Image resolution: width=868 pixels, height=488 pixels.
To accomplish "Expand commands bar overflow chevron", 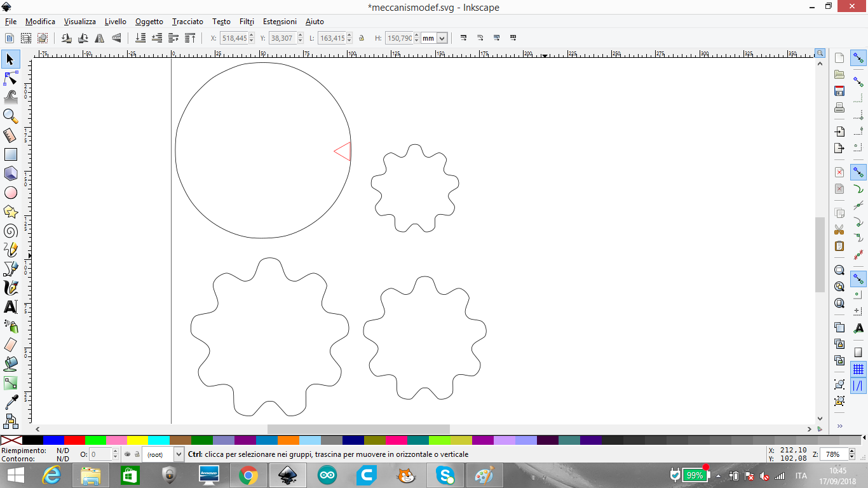I will tap(839, 426).
